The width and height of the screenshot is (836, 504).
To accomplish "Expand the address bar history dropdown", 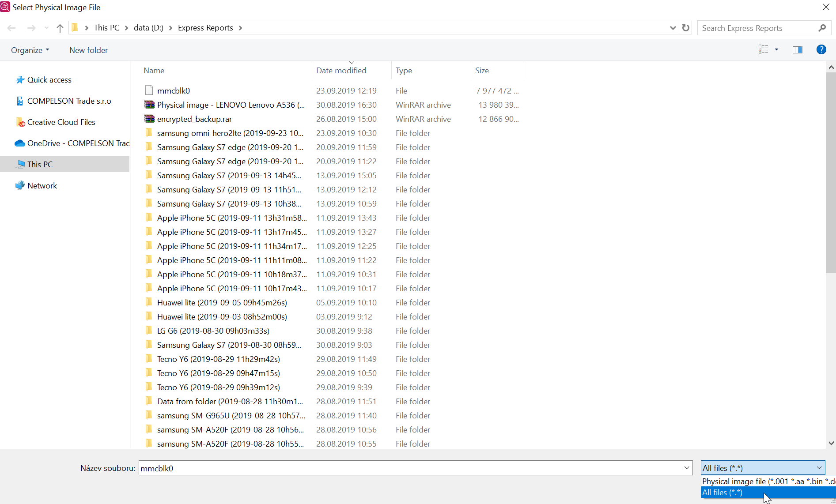I will [x=673, y=28].
